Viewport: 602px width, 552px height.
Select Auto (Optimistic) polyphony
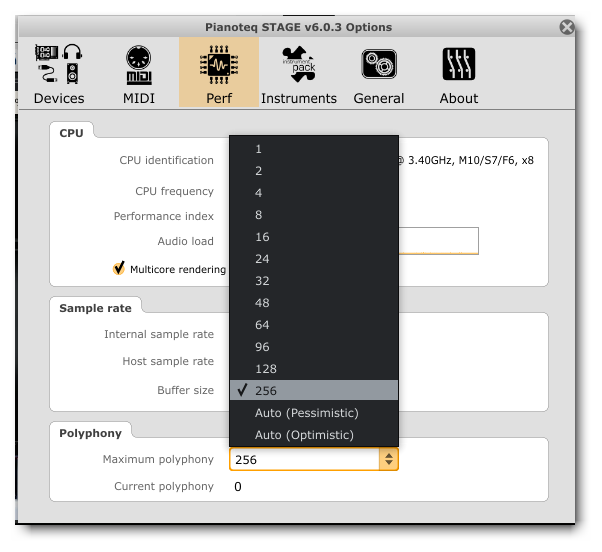tap(314, 435)
